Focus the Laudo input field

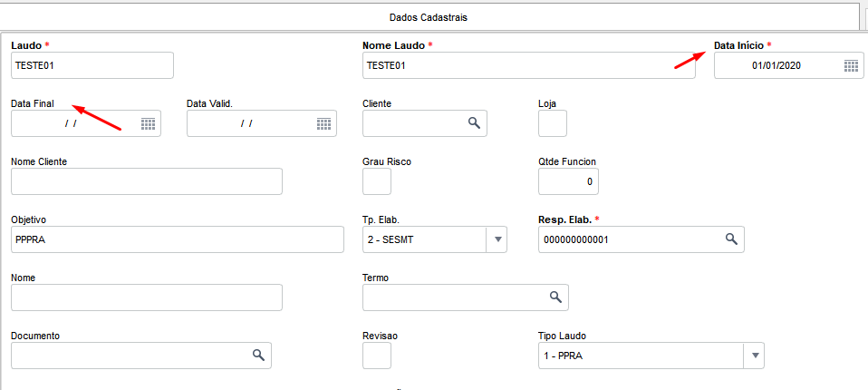92,65
